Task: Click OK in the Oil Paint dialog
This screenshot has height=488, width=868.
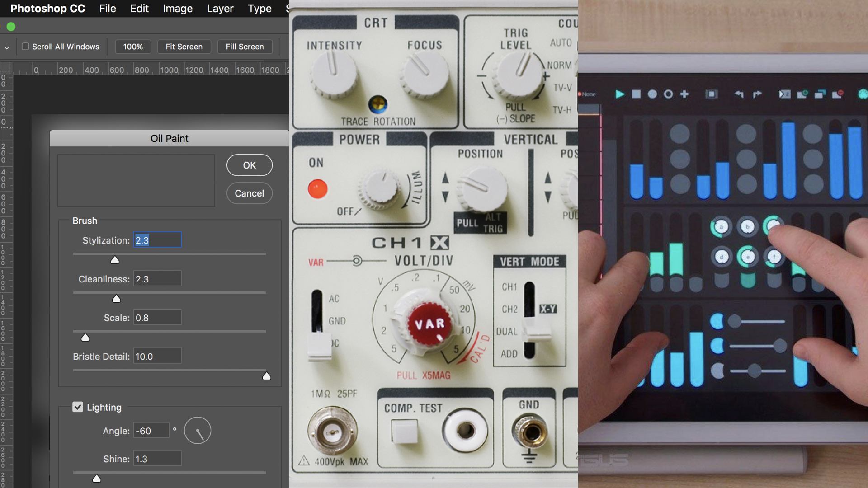Action: (x=249, y=165)
